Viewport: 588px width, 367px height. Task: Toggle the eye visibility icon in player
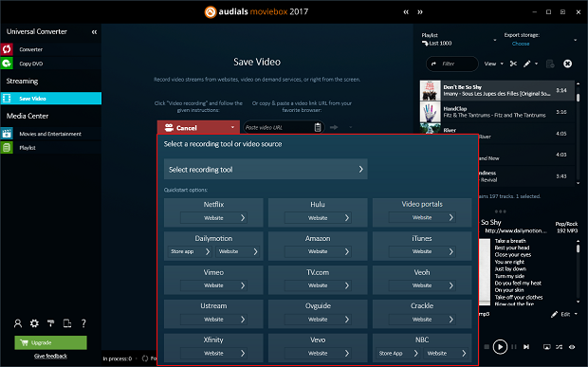[x=572, y=347]
